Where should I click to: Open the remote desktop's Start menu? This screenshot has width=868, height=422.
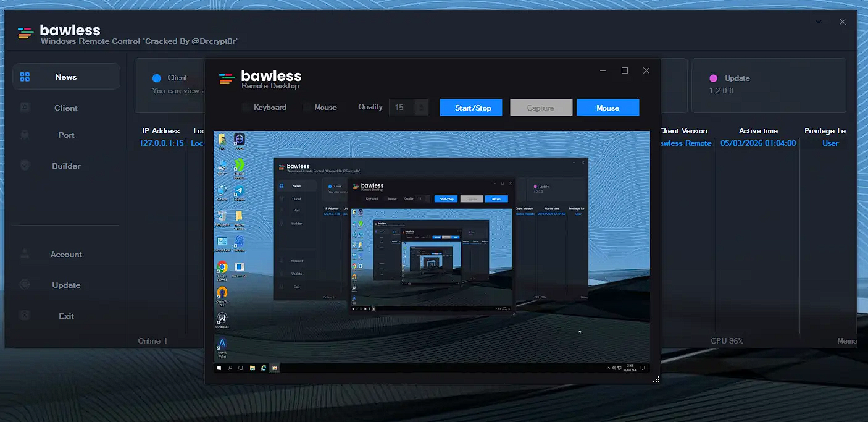tap(219, 368)
